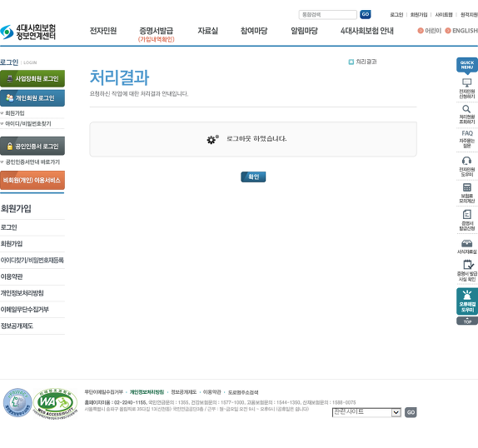Click the top-right 회원가입 utility link

[419, 15]
